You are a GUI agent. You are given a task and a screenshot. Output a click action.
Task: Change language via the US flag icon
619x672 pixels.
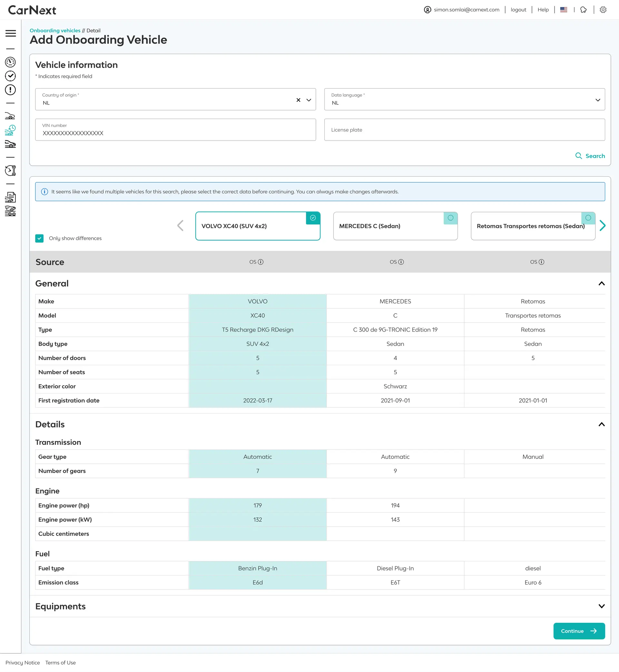(x=564, y=10)
